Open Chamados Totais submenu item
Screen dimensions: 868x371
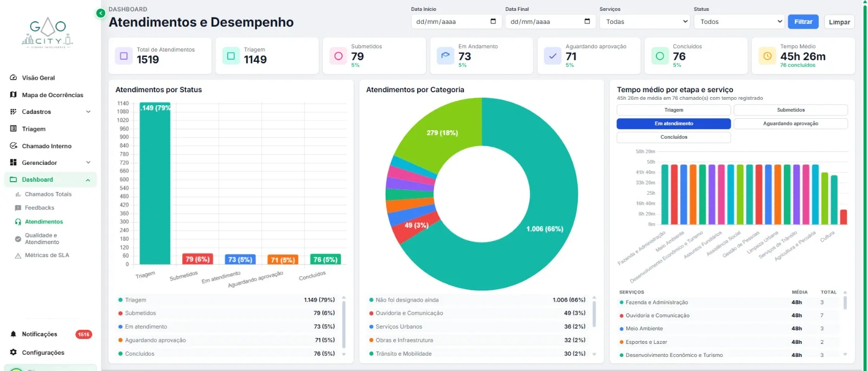coord(48,194)
